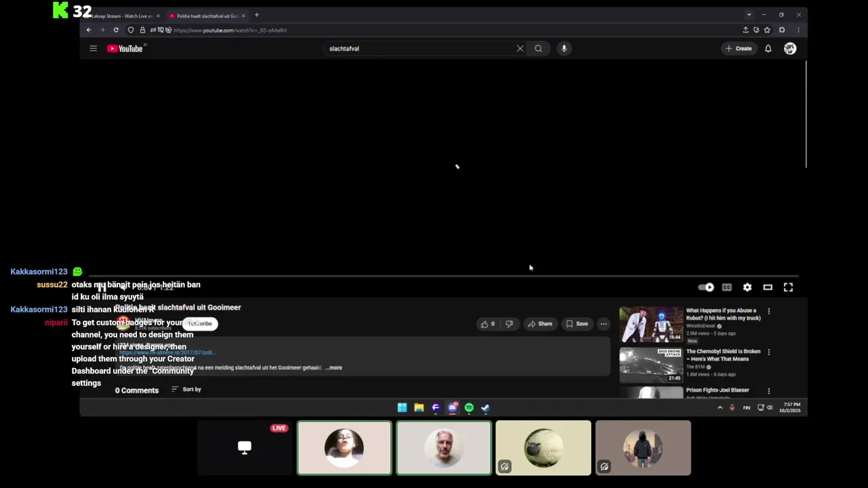This screenshot has height=488, width=868.
Task: Open YouTube notifications bell
Action: click(768, 48)
